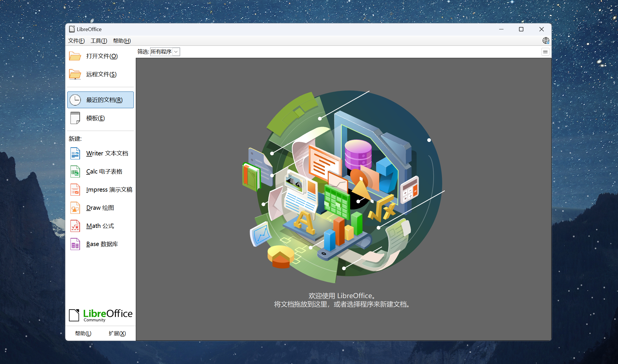Click the Remote Files folder icon
The image size is (618, 364).
(x=75, y=74)
